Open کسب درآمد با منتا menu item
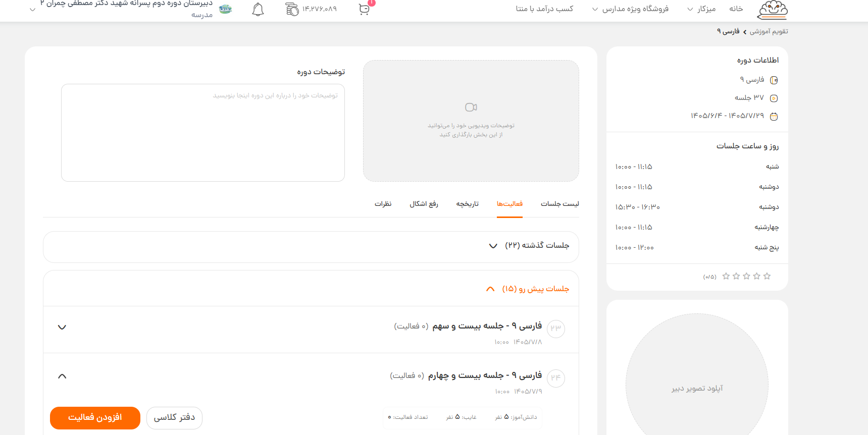The image size is (868, 435). tap(544, 9)
